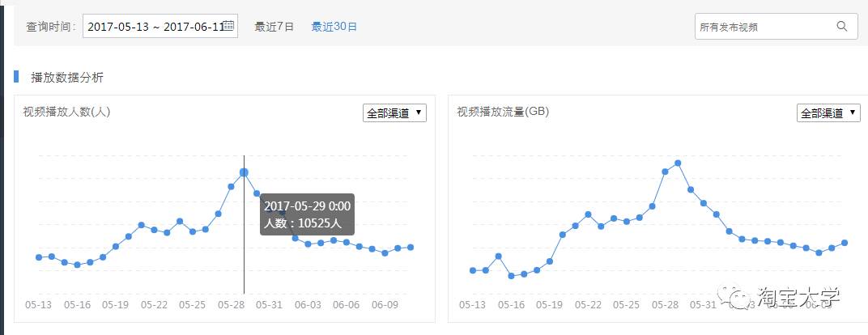Click the tooltip date 2017-05-29 0:00
Screen dimensions: 868x335
[x=307, y=206]
